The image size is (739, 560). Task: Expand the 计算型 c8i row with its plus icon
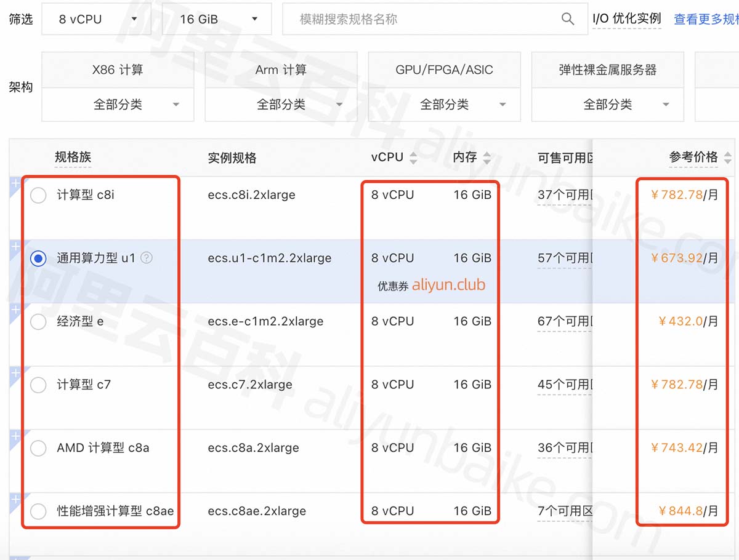(x=15, y=183)
